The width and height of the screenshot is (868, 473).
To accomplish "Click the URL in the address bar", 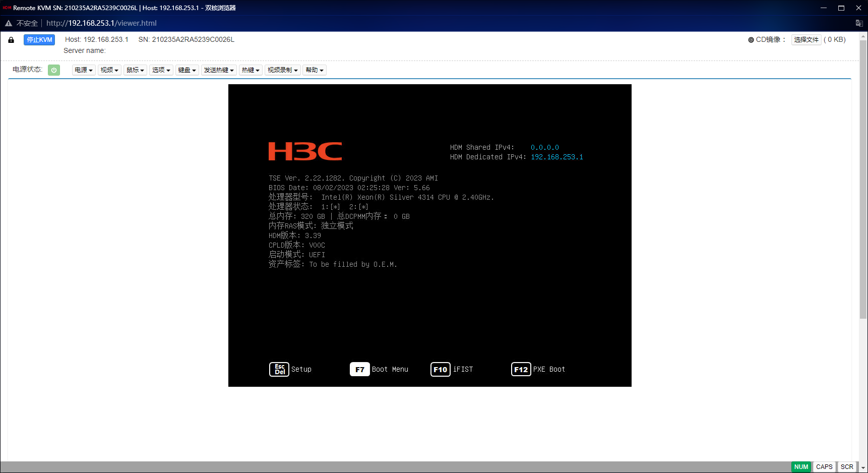I will (x=101, y=23).
